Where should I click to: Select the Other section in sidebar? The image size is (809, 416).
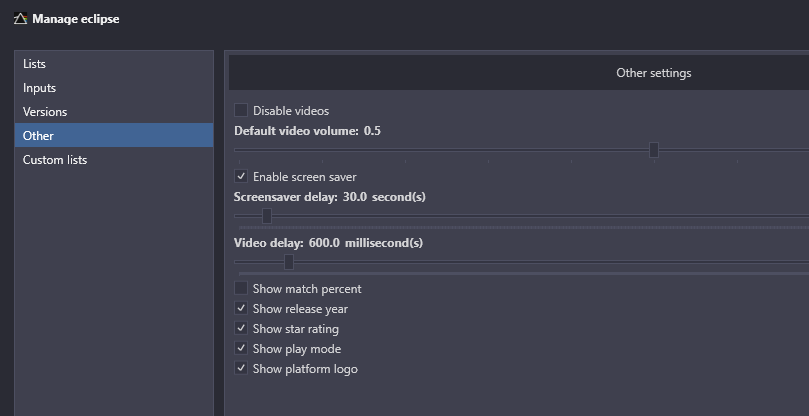coord(114,136)
